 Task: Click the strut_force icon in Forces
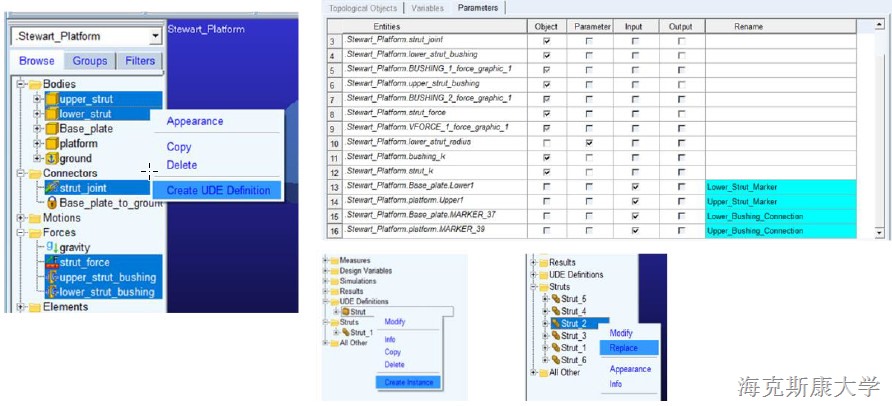(52, 262)
